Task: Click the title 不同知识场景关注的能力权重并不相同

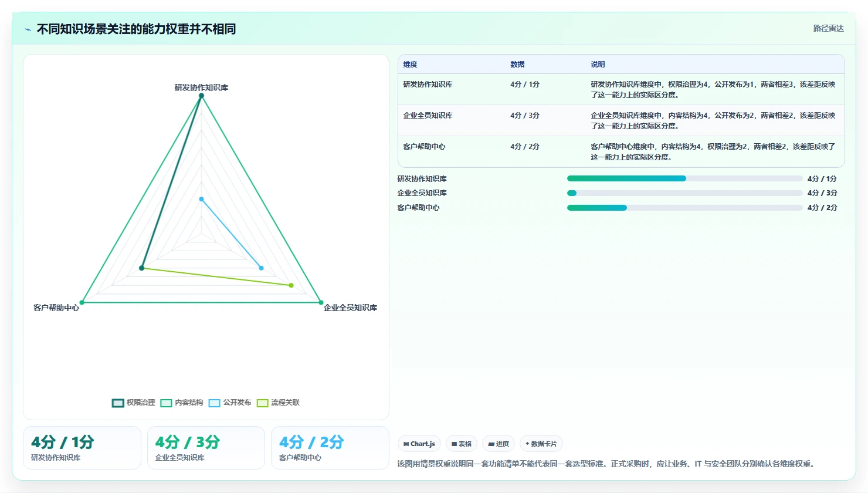Action: pyautogui.click(x=136, y=29)
